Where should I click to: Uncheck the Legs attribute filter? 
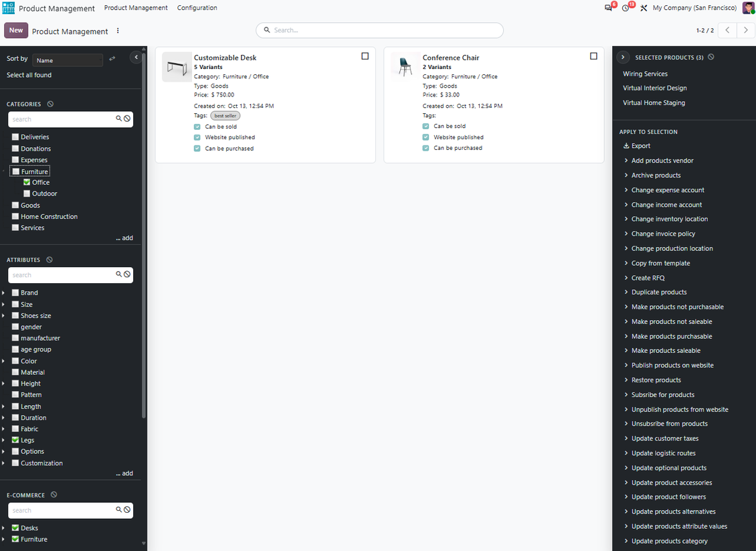click(x=15, y=440)
